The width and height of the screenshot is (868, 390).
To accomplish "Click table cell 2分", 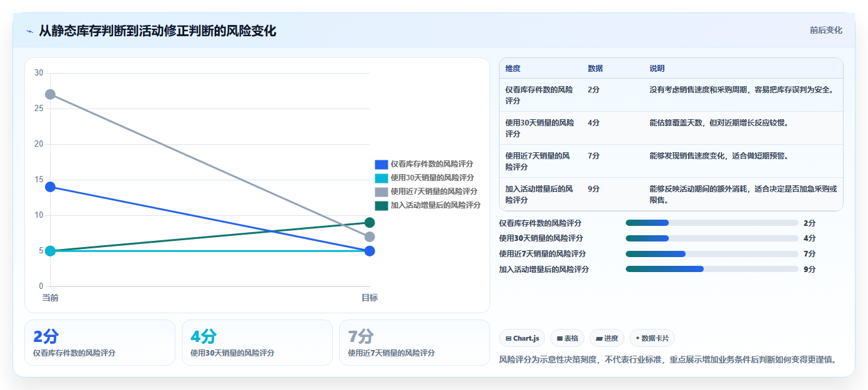I will (594, 90).
